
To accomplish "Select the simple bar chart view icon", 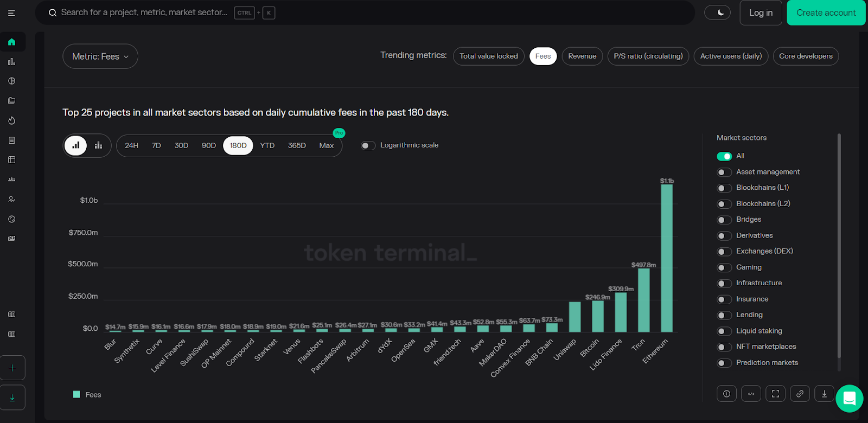I will 76,145.
